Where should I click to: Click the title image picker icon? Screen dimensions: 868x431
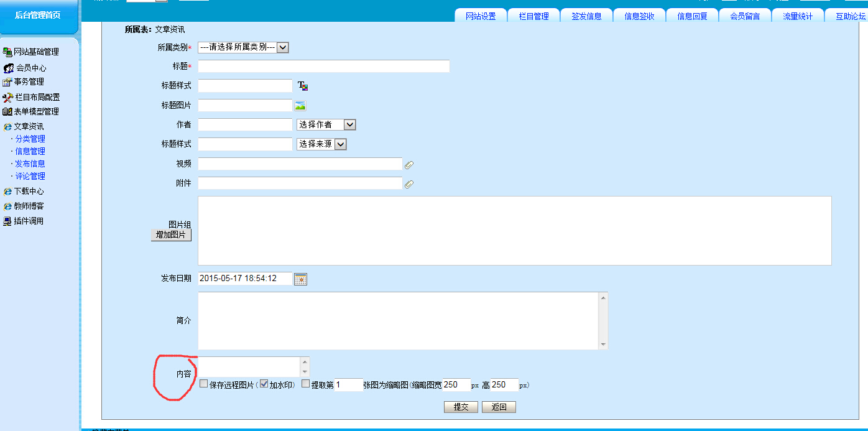(300, 106)
